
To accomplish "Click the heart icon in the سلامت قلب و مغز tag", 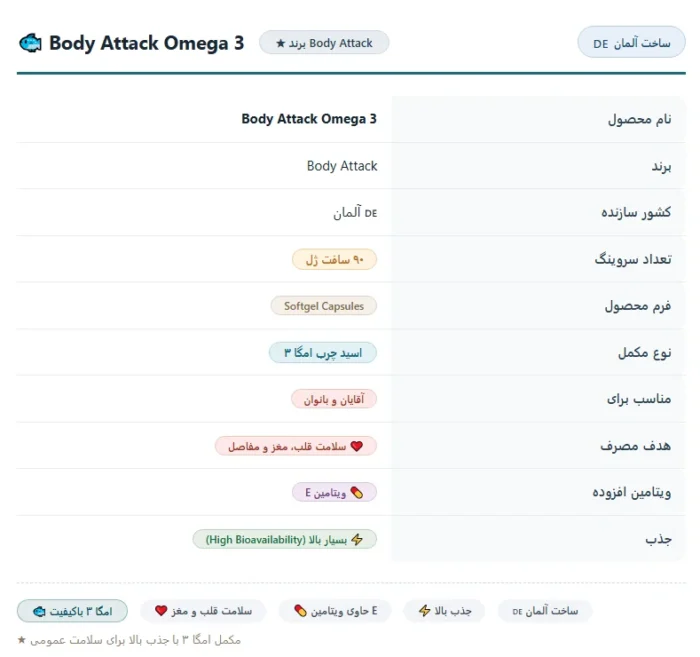I will point(161,611).
